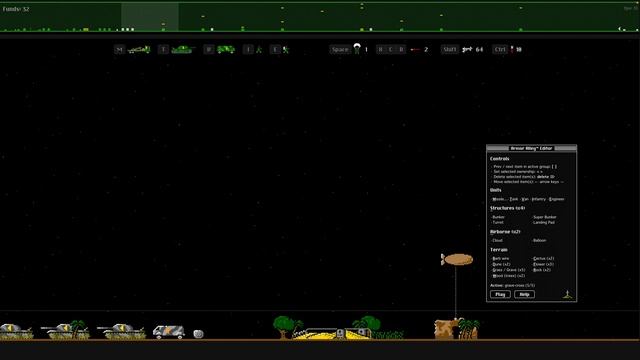Click the infantry soldier icon
This screenshot has width=640, height=360.
(259, 49)
